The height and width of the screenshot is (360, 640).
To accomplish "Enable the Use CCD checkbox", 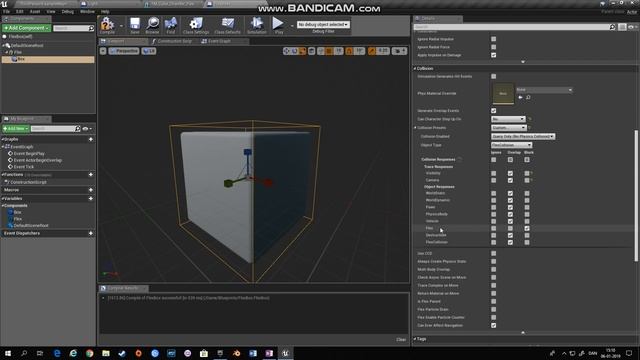I will pos(493,253).
